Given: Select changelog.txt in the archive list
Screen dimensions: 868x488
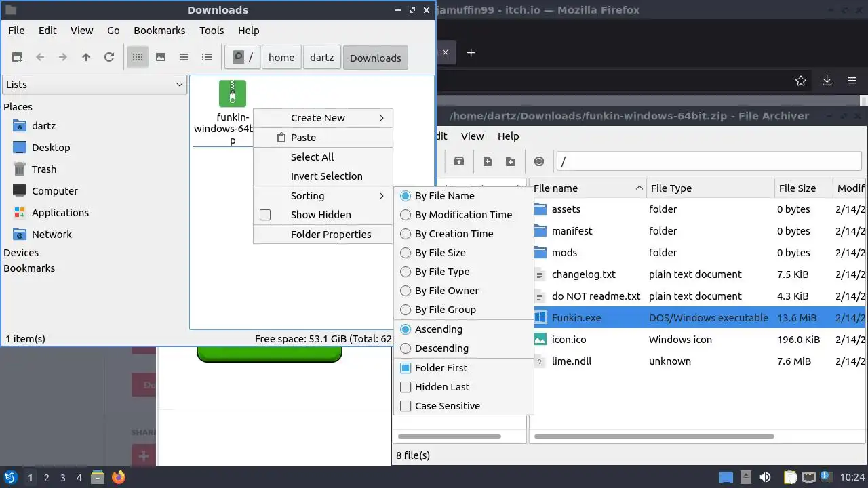Looking at the screenshot, I should [583, 274].
